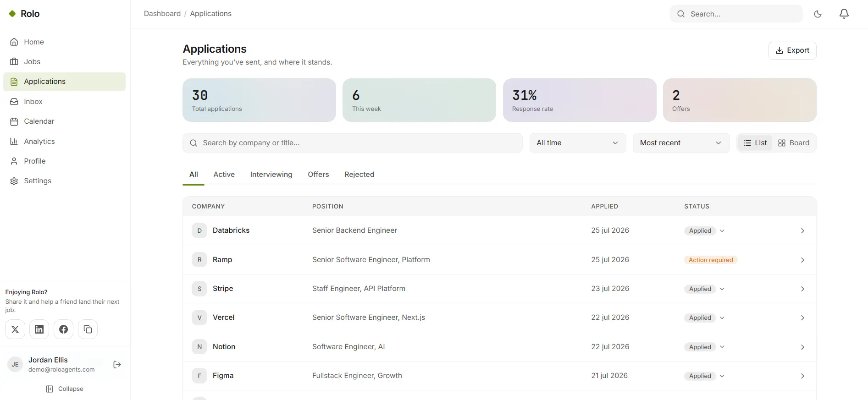
Task: Click the dark mode moon icon
Action: (818, 14)
